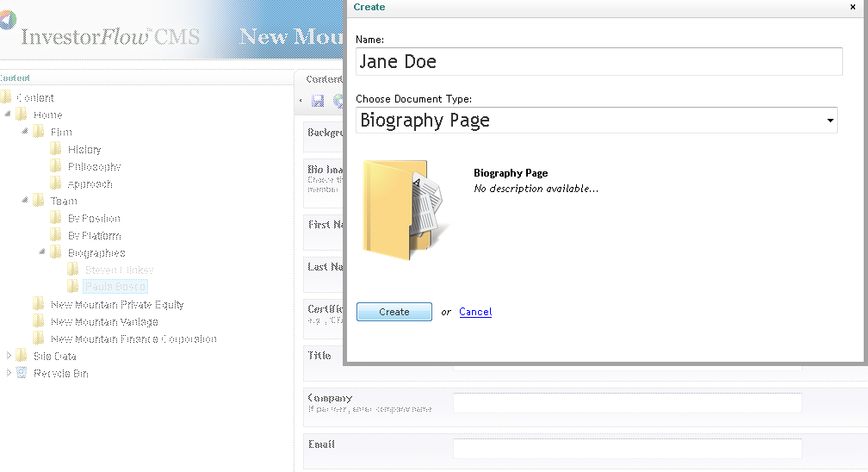Collapse the Biographies tree node
868x472 pixels.
(x=42, y=252)
